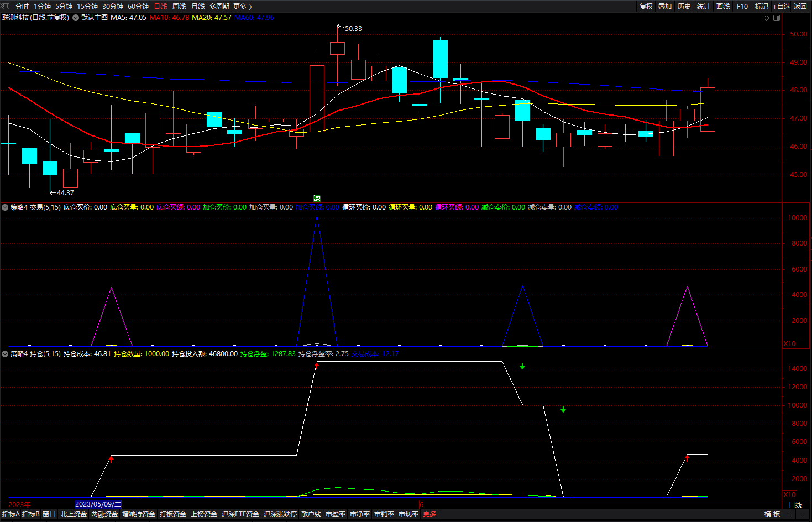The width and height of the screenshot is (812, 522).
Task: Select the 北上资金 indicator tab
Action: [73, 514]
